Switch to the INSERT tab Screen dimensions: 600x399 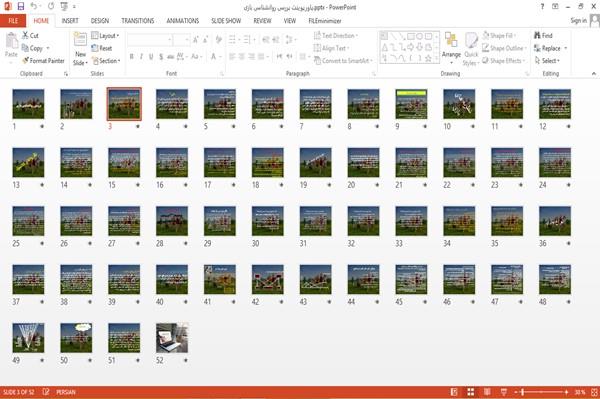(x=70, y=21)
